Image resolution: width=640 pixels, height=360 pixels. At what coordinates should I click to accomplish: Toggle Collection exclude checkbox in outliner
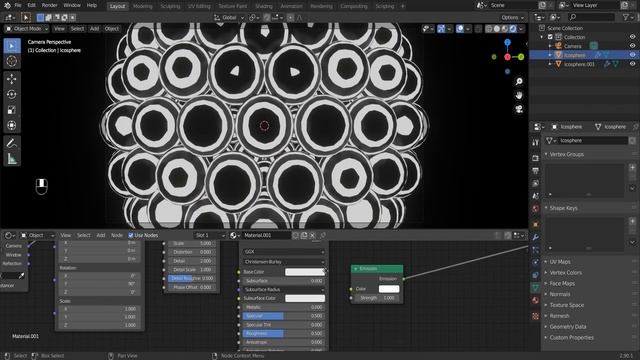pos(550,37)
